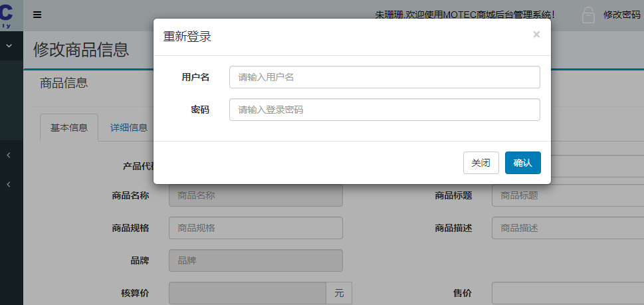Open the 详细信息 tab

129,128
